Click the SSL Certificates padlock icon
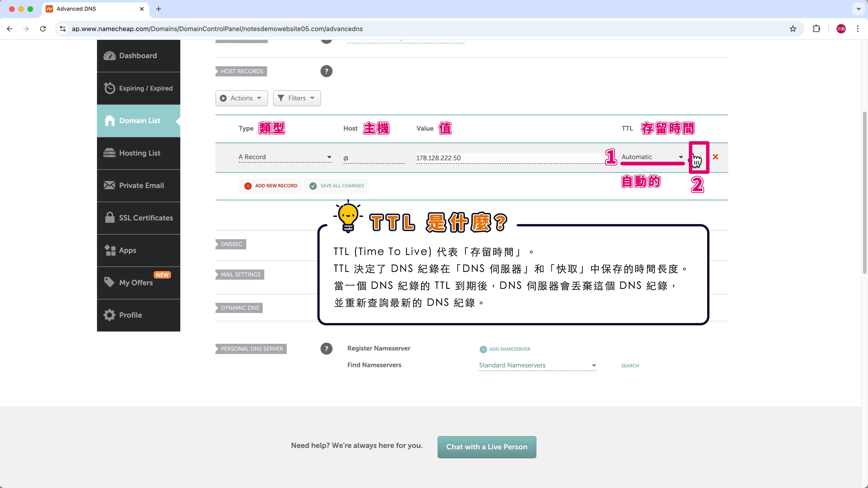868x488 pixels. click(x=109, y=218)
